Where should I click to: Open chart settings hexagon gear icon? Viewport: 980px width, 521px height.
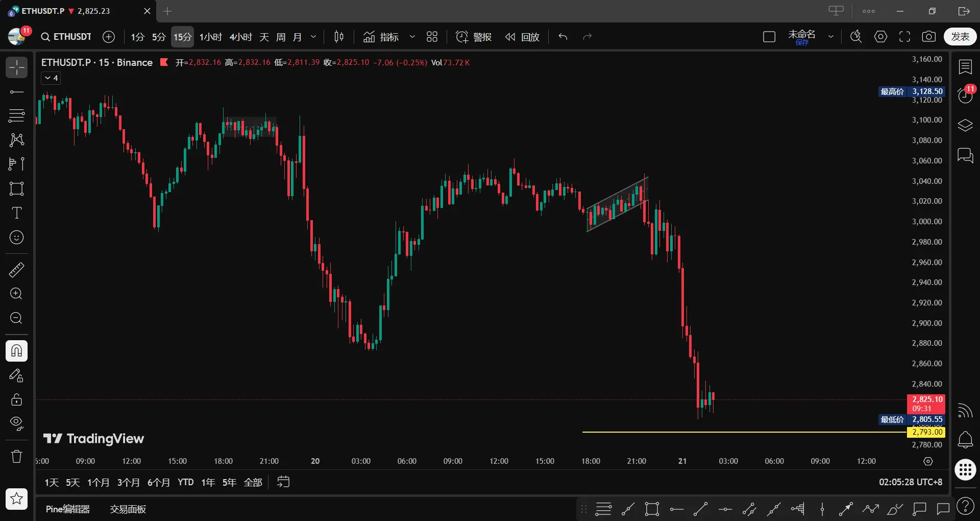coord(880,37)
